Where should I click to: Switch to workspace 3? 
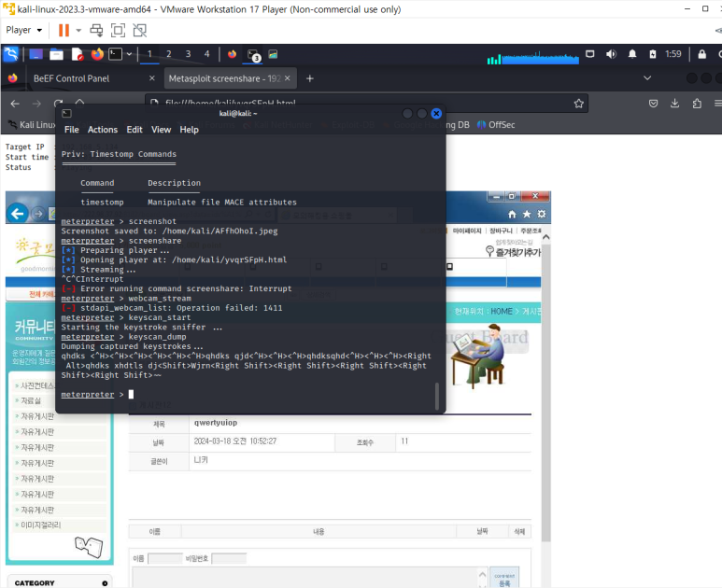pyautogui.click(x=188, y=54)
